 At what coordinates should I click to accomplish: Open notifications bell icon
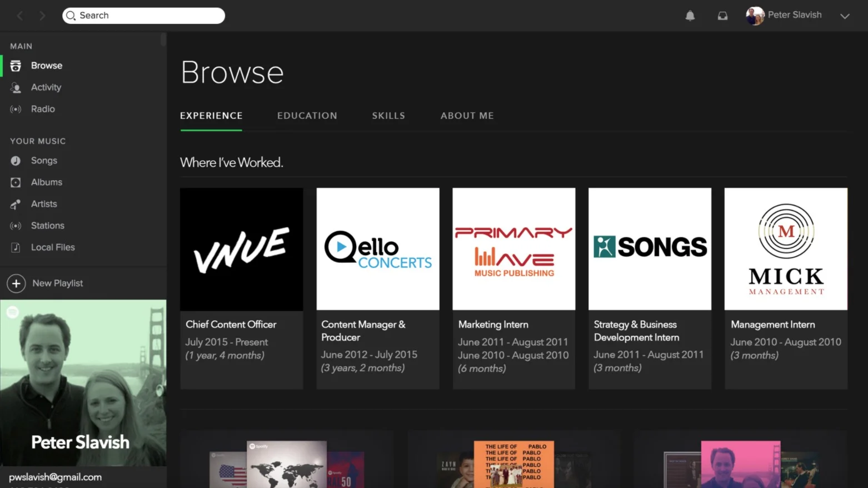point(690,16)
